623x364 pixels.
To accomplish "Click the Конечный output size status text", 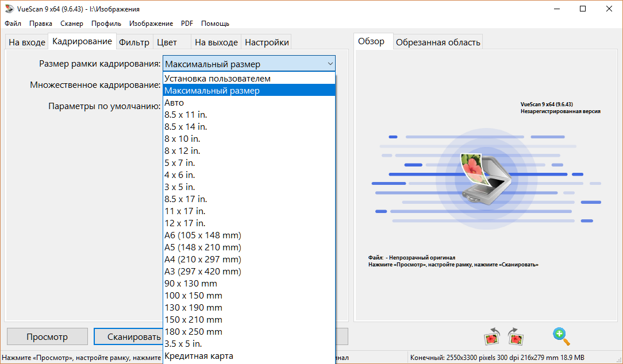I will pos(497,358).
